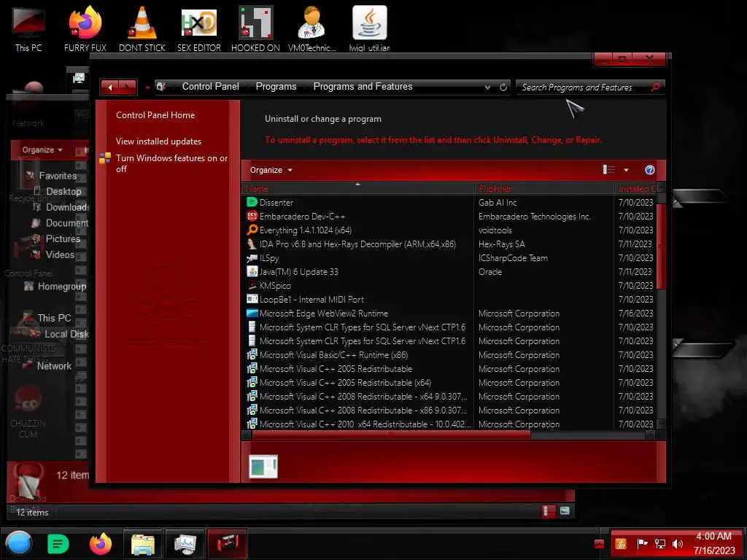Viewport: 747px width, 560px height.
Task: Click the ICSharpCode Team publisher cell
Action: click(x=513, y=257)
